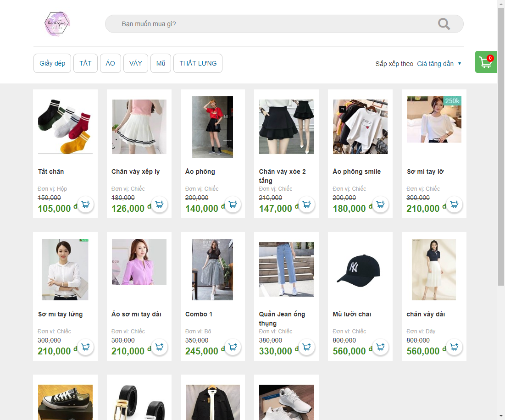The image size is (505, 420).
Task: Add Combo 1 to cart
Action: tap(233, 347)
